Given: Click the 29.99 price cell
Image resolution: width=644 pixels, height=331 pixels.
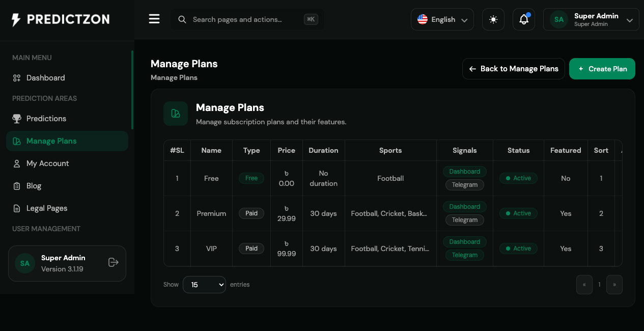Looking at the screenshot, I should point(287,213).
